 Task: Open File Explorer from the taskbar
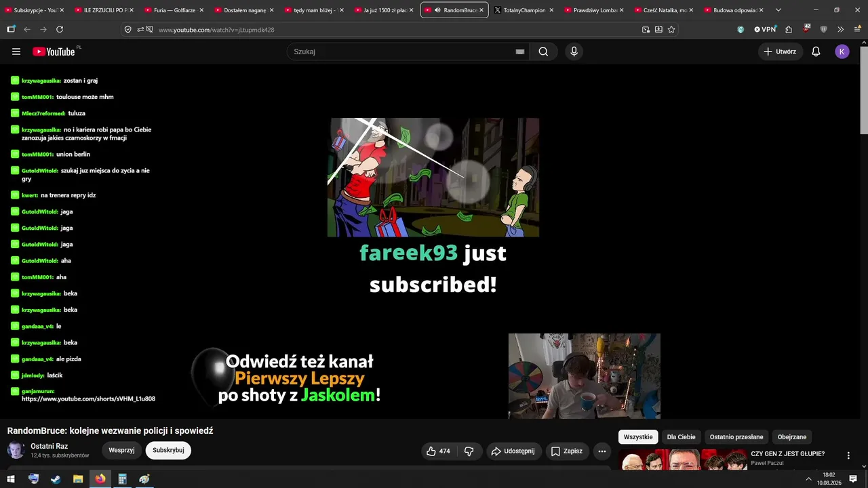78,479
